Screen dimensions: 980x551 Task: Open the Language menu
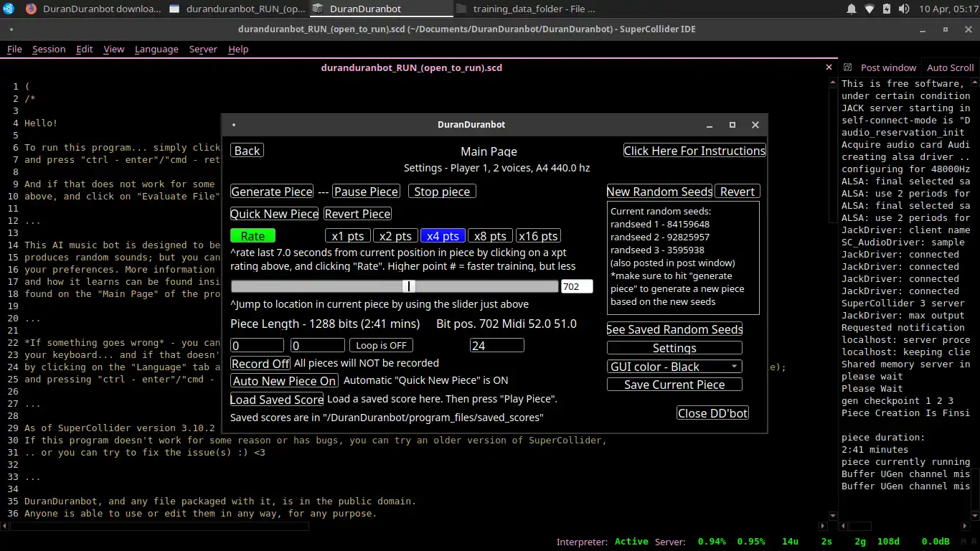(156, 49)
